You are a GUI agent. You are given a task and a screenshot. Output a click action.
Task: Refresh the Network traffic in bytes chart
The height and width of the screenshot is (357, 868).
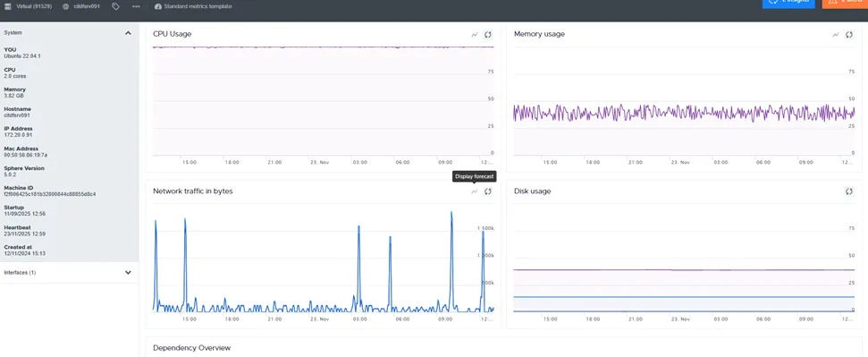click(488, 191)
